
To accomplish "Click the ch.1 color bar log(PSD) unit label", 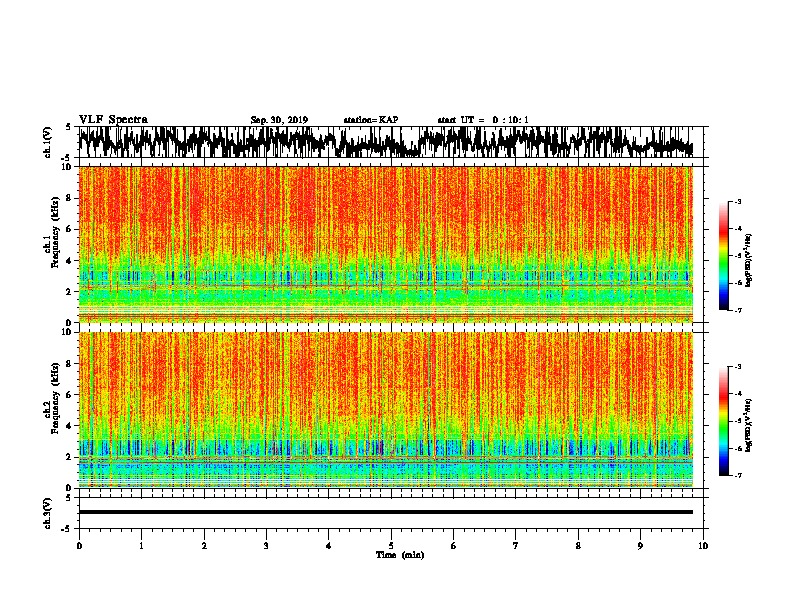I will click(749, 261).
